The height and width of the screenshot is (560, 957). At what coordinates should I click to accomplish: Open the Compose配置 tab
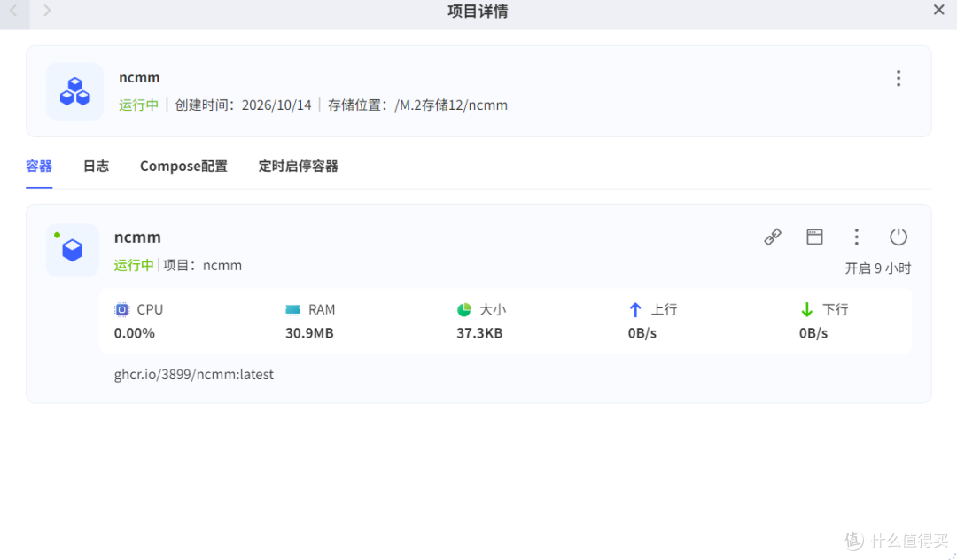(x=183, y=166)
